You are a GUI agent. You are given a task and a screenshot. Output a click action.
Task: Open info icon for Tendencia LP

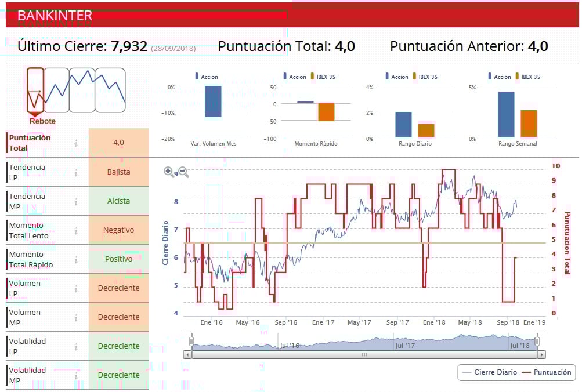(x=76, y=172)
